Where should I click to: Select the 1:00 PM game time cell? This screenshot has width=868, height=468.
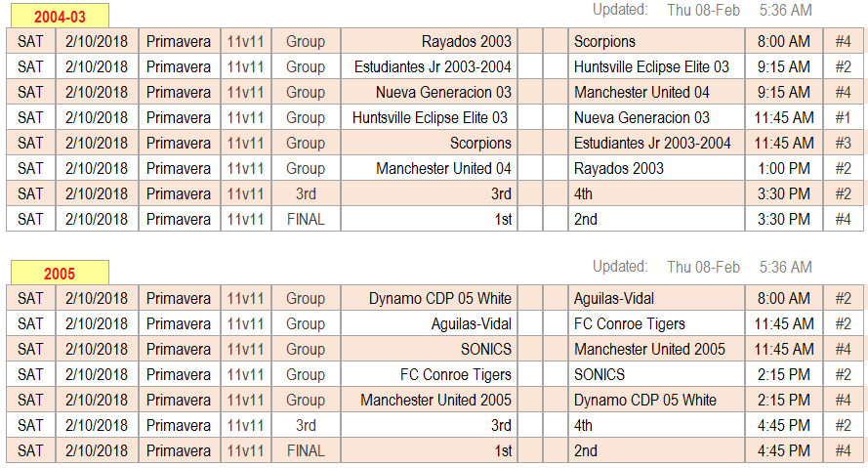783,169
